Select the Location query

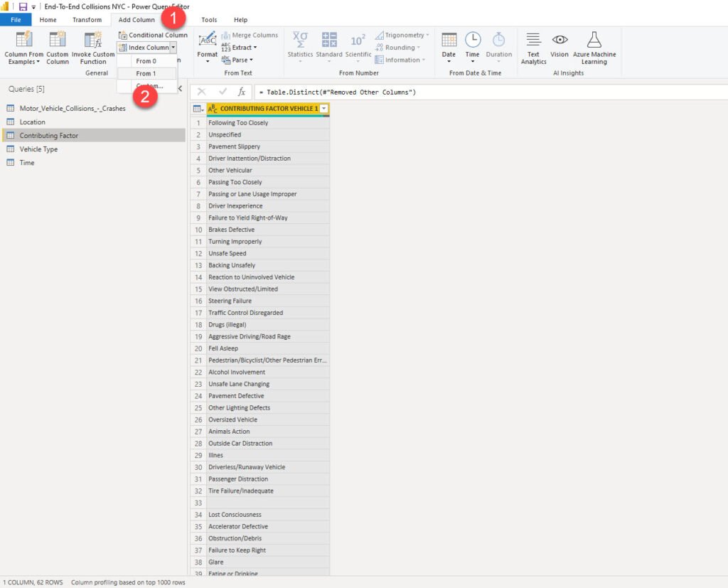point(93,122)
